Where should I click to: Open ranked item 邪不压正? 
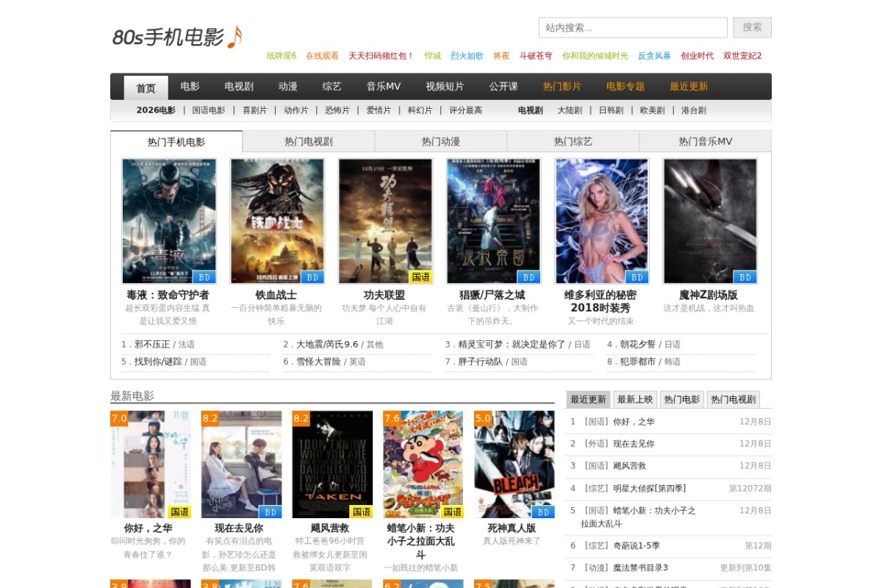click(x=152, y=344)
